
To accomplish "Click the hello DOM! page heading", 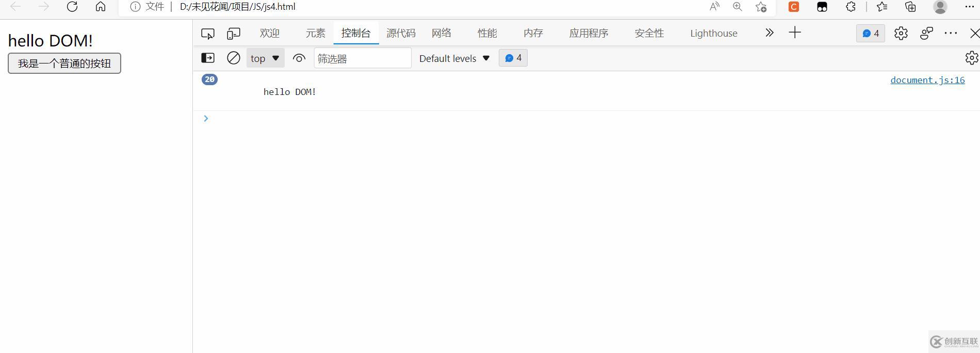I will pyautogui.click(x=51, y=40).
